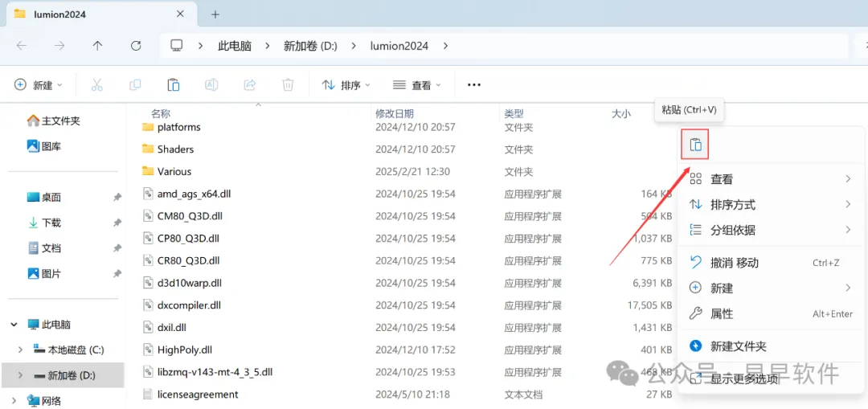Screen dimensions: 868x409
Task: Click the Paste clipboard icon in toolbar
Action: click(x=174, y=84)
